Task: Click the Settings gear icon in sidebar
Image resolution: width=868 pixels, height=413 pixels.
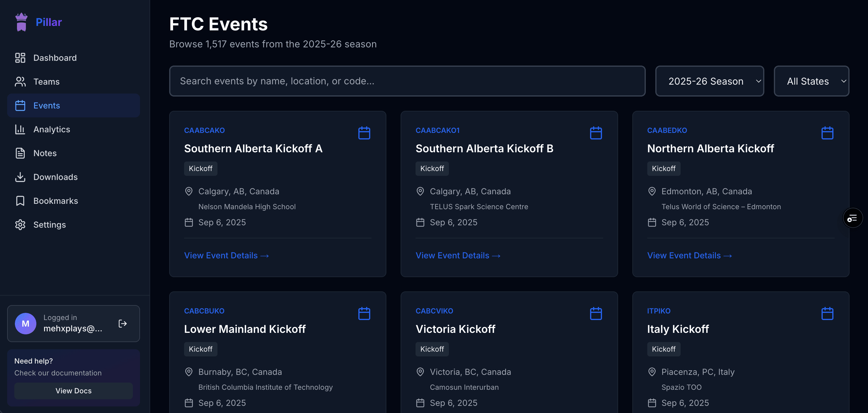Action: click(x=20, y=225)
